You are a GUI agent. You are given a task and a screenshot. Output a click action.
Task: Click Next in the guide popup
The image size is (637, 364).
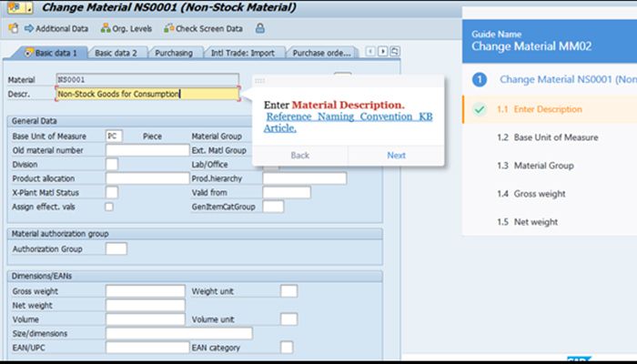[x=396, y=156]
